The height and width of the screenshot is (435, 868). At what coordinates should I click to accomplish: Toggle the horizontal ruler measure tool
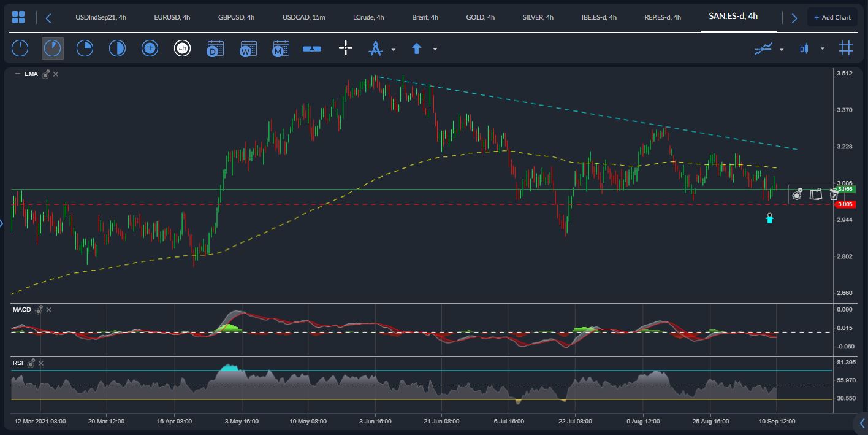312,48
